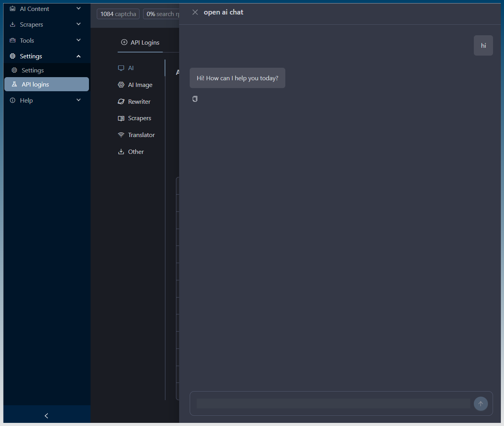Close the open ai chat panel
504x426 pixels.
click(195, 13)
